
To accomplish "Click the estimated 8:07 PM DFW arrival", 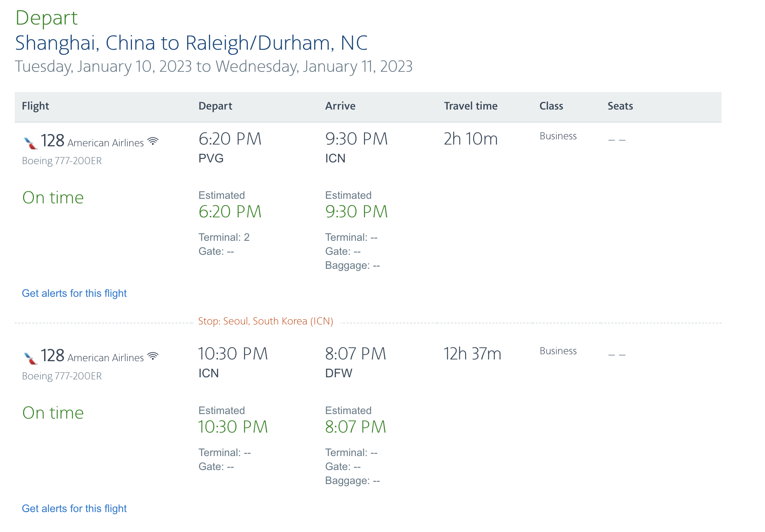I will point(356,427).
